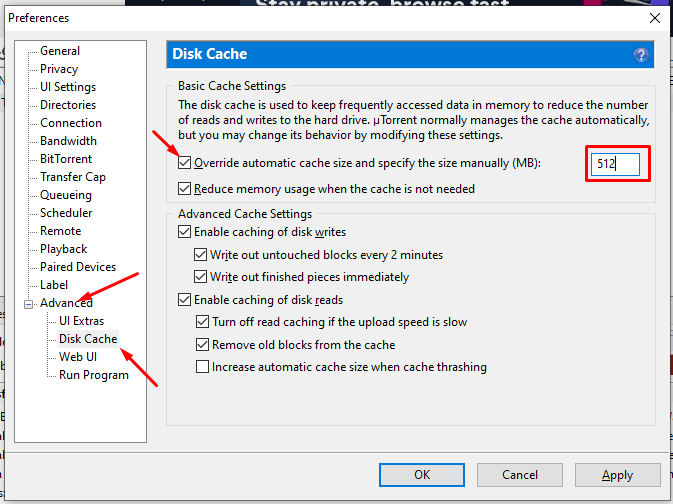Image resolution: width=673 pixels, height=504 pixels.
Task: Toggle Write out finished pieces immediately
Action: [x=201, y=277]
